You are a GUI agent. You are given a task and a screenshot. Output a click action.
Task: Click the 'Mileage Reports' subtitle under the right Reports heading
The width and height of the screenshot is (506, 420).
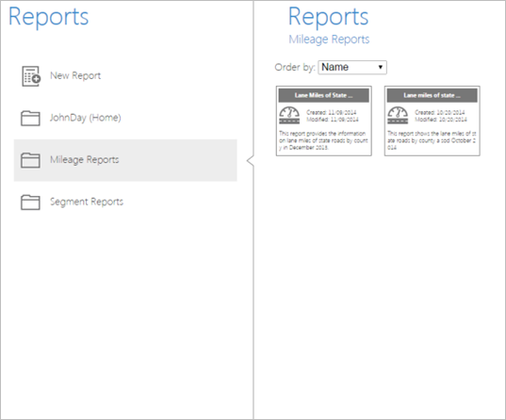[x=329, y=40]
